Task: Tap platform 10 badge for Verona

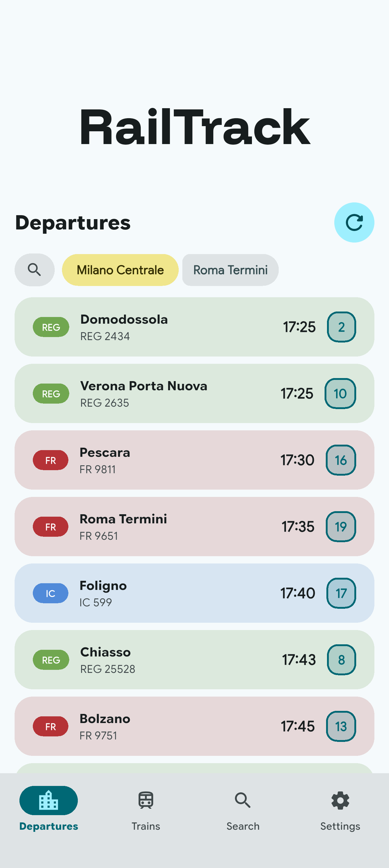Action: (340, 393)
